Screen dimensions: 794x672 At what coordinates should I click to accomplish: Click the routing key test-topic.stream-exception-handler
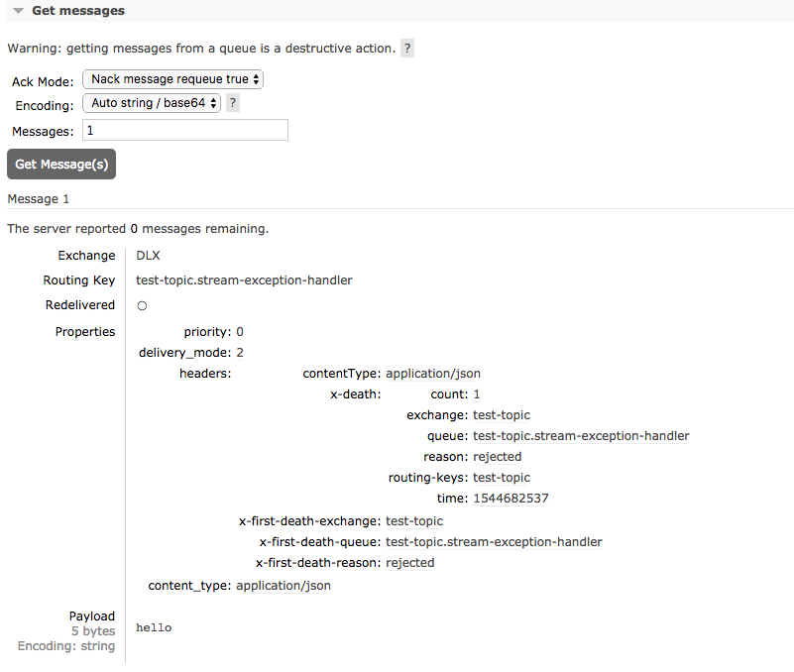pyautogui.click(x=244, y=280)
